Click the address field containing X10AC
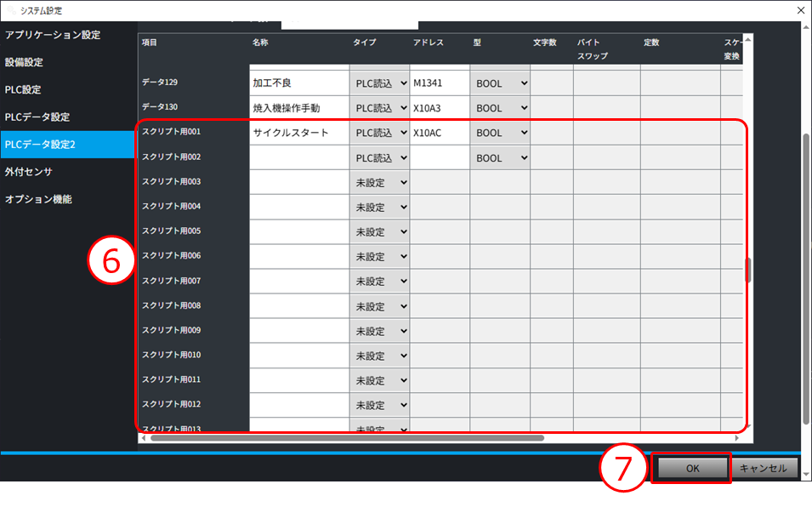The height and width of the screenshot is (507, 812). (440, 133)
